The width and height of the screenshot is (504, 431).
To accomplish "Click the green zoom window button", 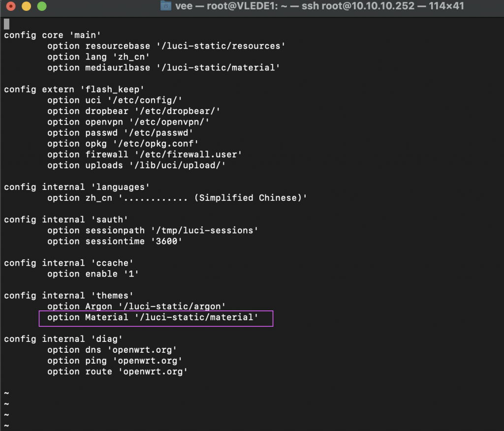I will (x=42, y=6).
